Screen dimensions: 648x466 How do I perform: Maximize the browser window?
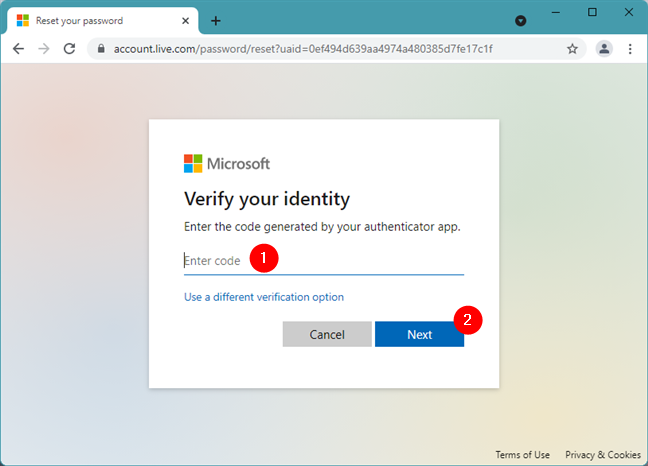click(592, 12)
